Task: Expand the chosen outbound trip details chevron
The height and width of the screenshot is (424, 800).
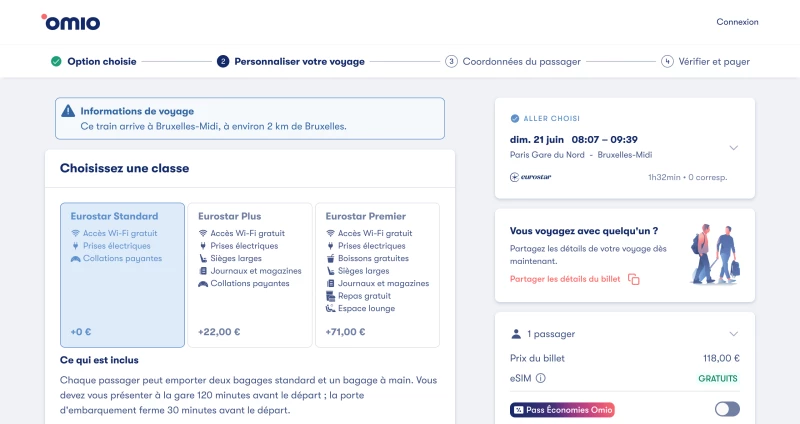Action: click(734, 148)
